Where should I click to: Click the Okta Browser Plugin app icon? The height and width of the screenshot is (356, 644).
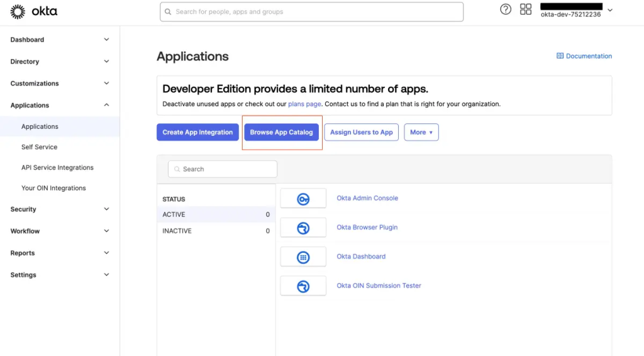pyautogui.click(x=303, y=228)
